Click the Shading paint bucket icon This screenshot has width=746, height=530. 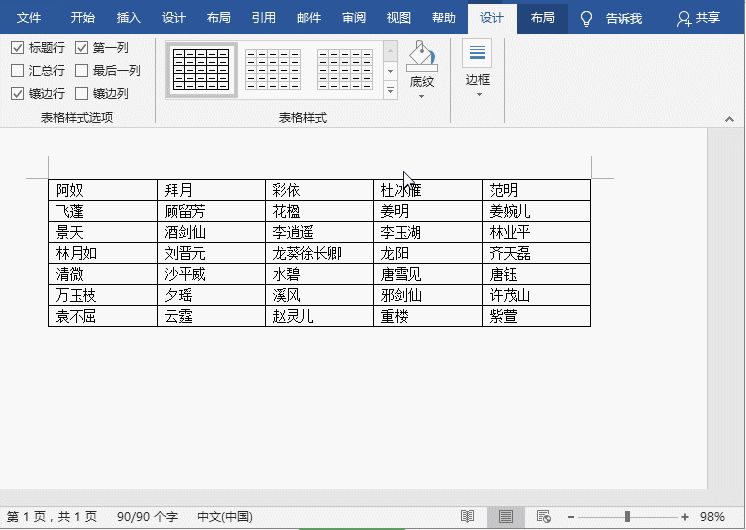[x=422, y=56]
